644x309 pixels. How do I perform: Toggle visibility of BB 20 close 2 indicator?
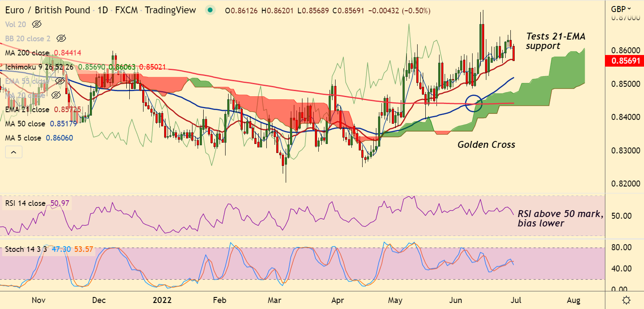tap(61, 39)
